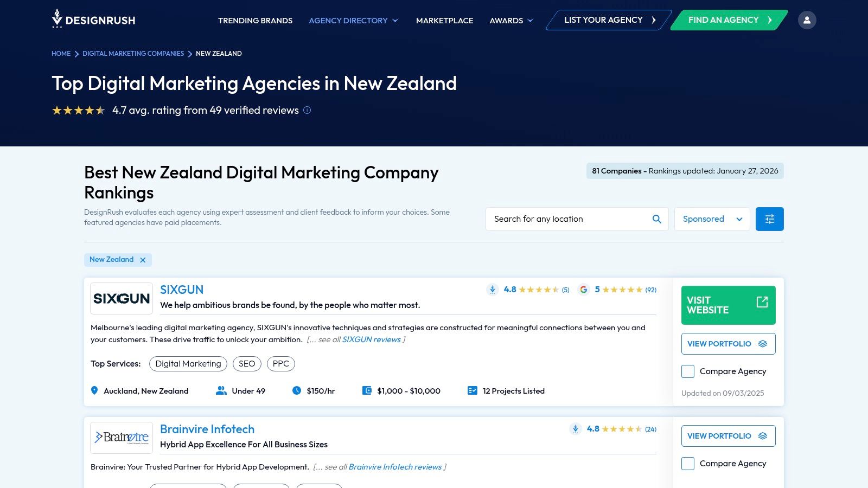Click the search magnifier icon
This screenshot has height=488, width=868.
coord(656,219)
